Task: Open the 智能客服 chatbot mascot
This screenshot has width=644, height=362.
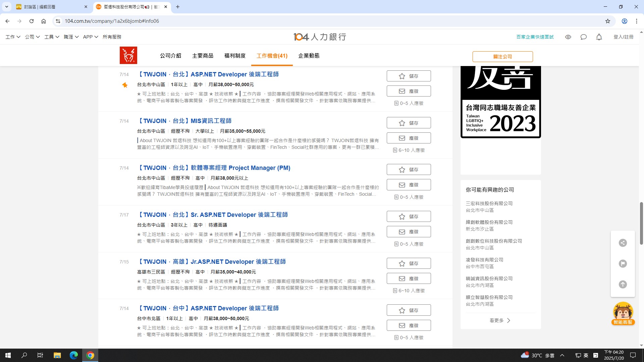Action: (622, 312)
